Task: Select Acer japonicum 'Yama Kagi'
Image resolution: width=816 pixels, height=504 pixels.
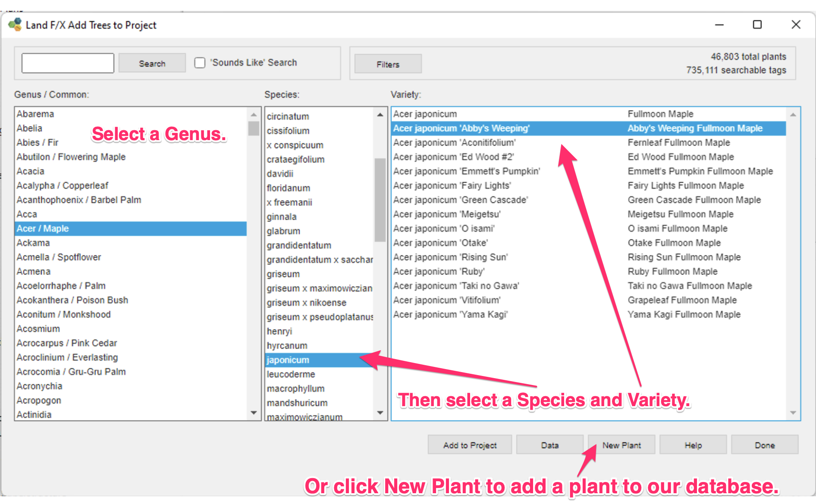Action: (589, 314)
